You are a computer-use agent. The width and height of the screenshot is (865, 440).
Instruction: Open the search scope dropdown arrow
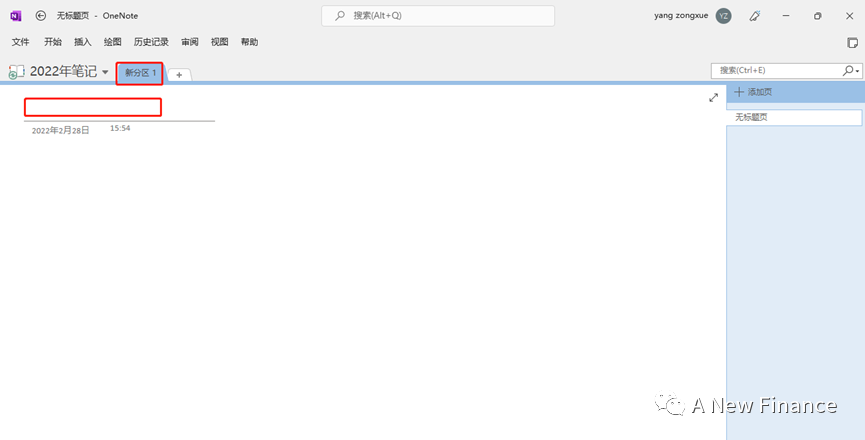coord(858,71)
